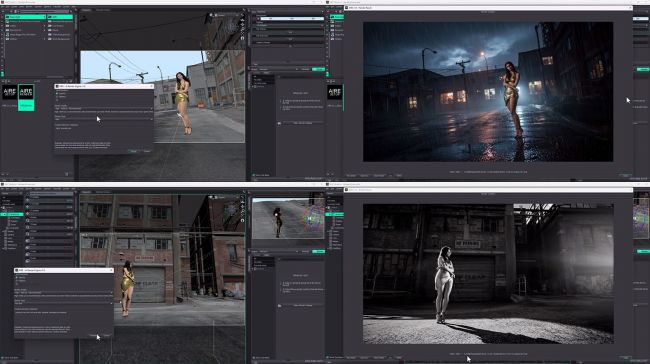Toggle the upper checkbox in street window's lower-right pane

(x=280, y=101)
